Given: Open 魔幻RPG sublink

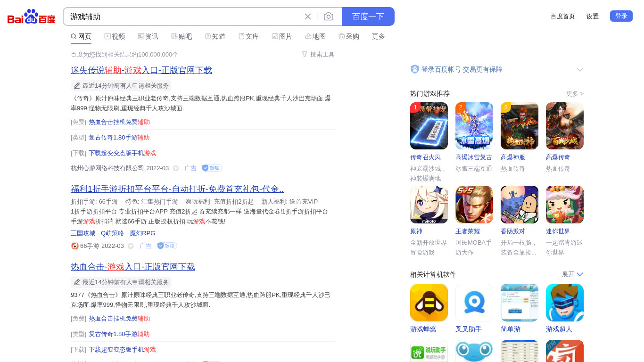Looking at the screenshot, I should point(142,233).
